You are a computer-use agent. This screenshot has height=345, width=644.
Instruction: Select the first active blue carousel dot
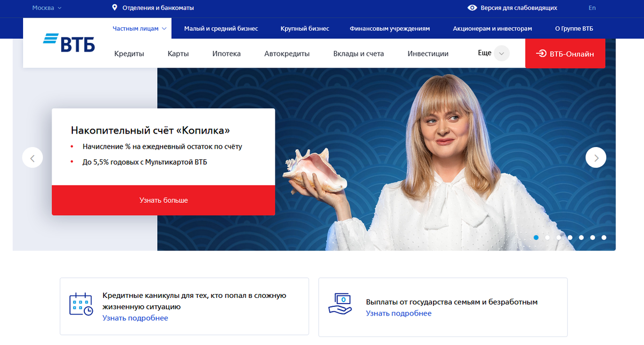pyautogui.click(x=536, y=237)
